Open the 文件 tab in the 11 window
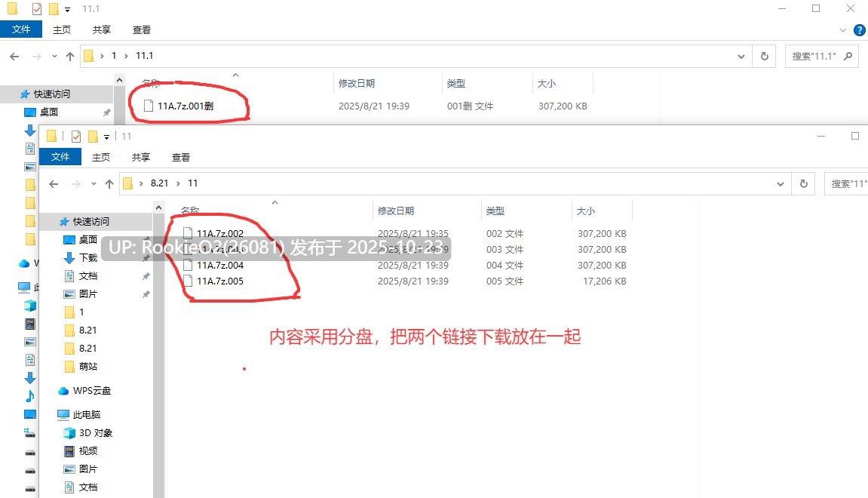Viewport: 868px width, 498px height. pyautogui.click(x=60, y=157)
